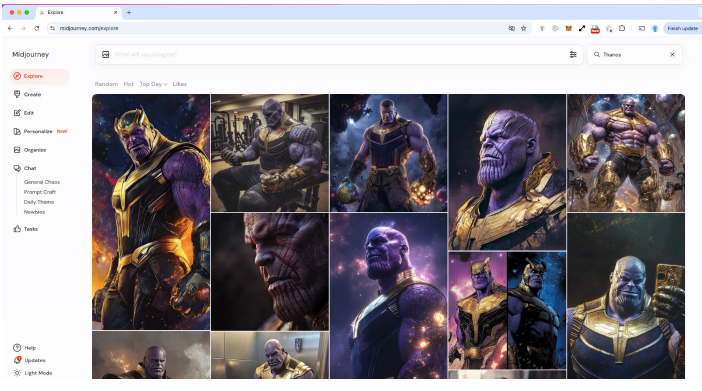702x391 pixels.
Task: Open Thanos holding glowing orbs image
Action: 389,153
